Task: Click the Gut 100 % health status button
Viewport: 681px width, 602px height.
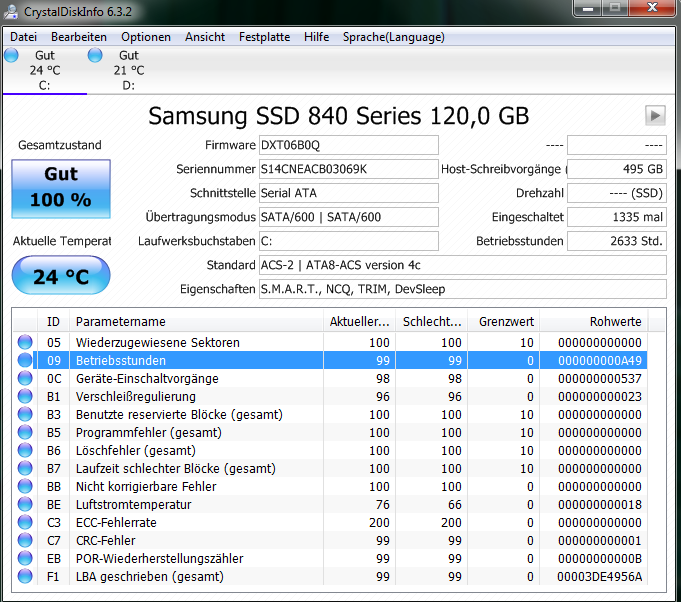Action: 61,189
